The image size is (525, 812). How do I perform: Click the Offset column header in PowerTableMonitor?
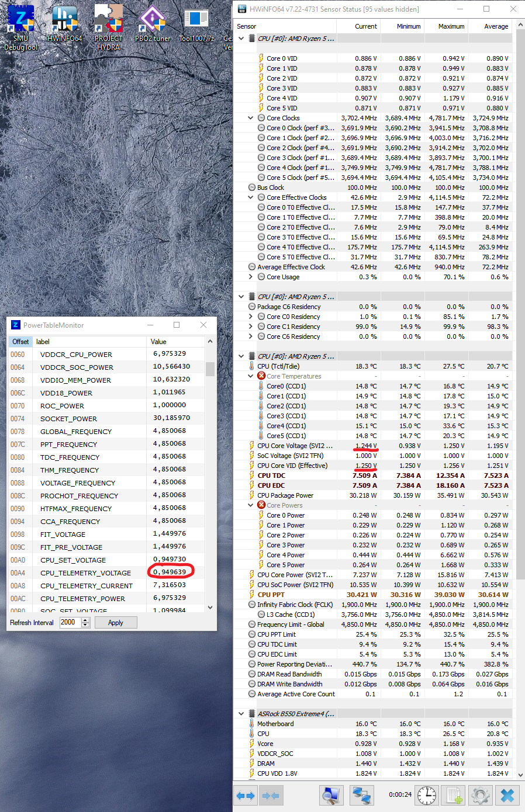click(20, 342)
